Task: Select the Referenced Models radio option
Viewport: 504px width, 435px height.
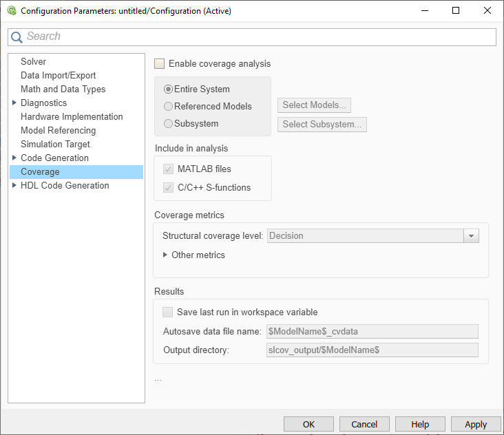Action: pos(169,107)
